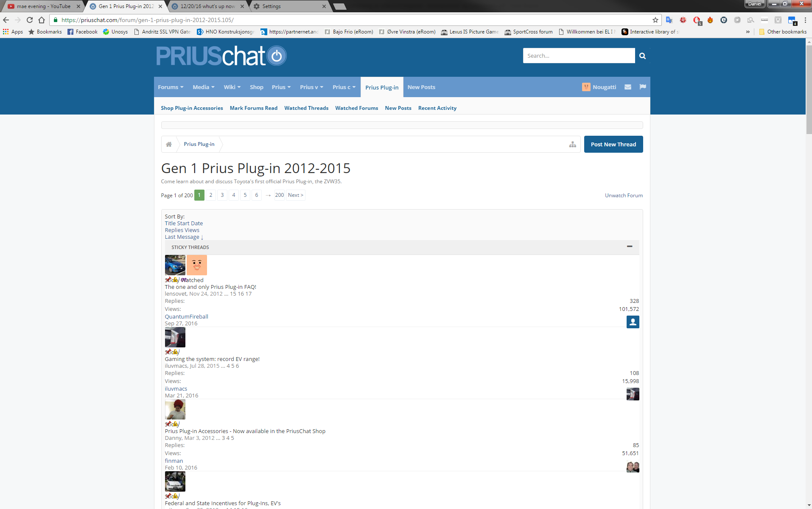The width and height of the screenshot is (812, 509).
Task: Click the page vertical scrollbar thumb
Action: 809,90
